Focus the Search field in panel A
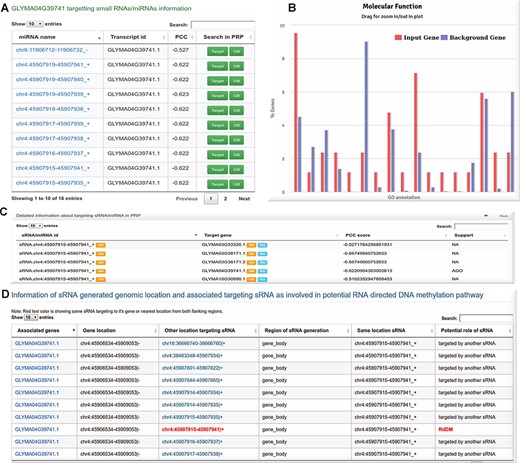Image resolution: width=520 pixels, height=463 pixels. [223, 25]
